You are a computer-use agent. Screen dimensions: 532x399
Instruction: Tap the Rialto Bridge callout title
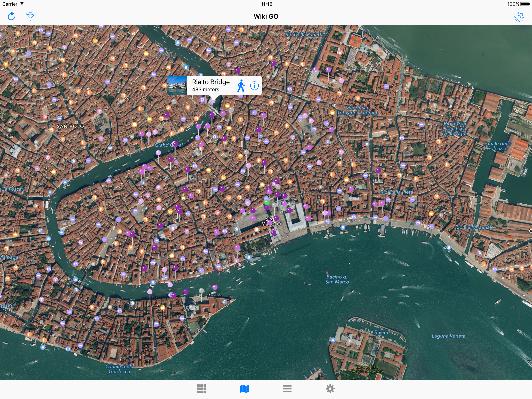pyautogui.click(x=211, y=82)
